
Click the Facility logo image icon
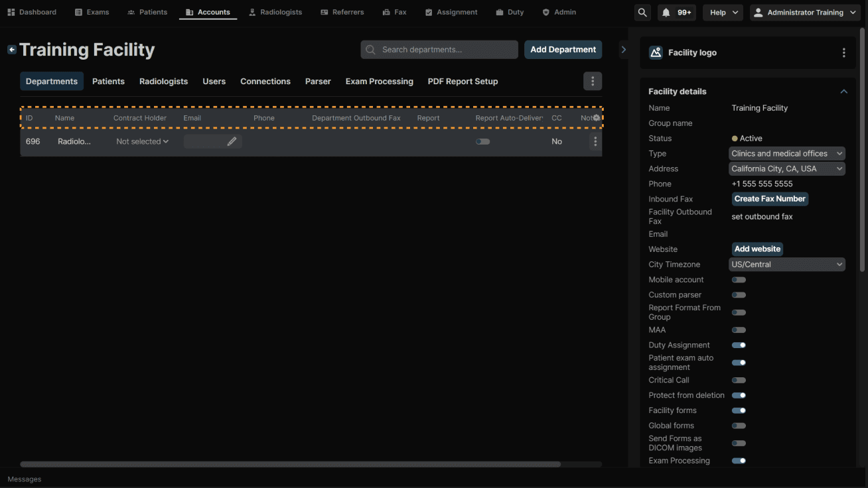[656, 53]
